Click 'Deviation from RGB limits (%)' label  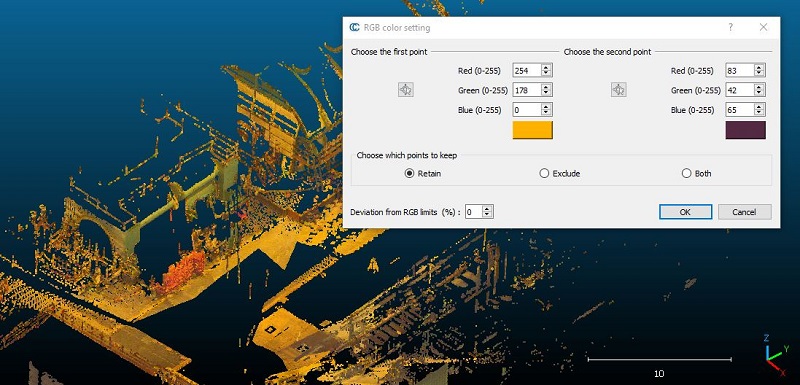point(406,212)
